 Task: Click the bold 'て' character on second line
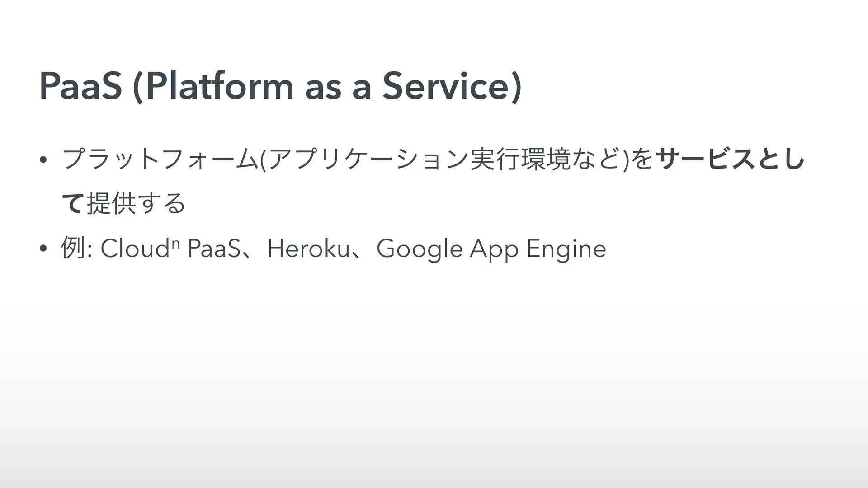(73, 204)
